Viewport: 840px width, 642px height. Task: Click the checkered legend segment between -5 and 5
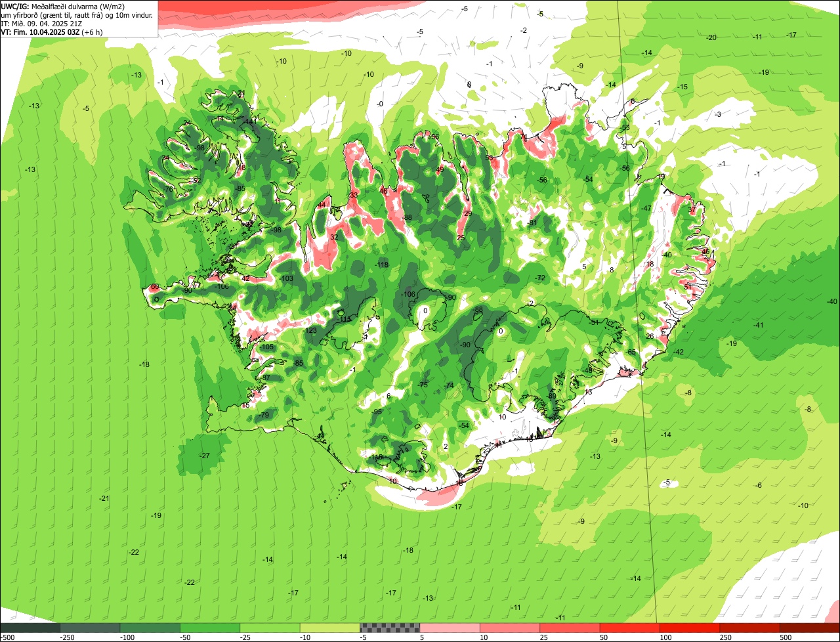tap(390, 628)
